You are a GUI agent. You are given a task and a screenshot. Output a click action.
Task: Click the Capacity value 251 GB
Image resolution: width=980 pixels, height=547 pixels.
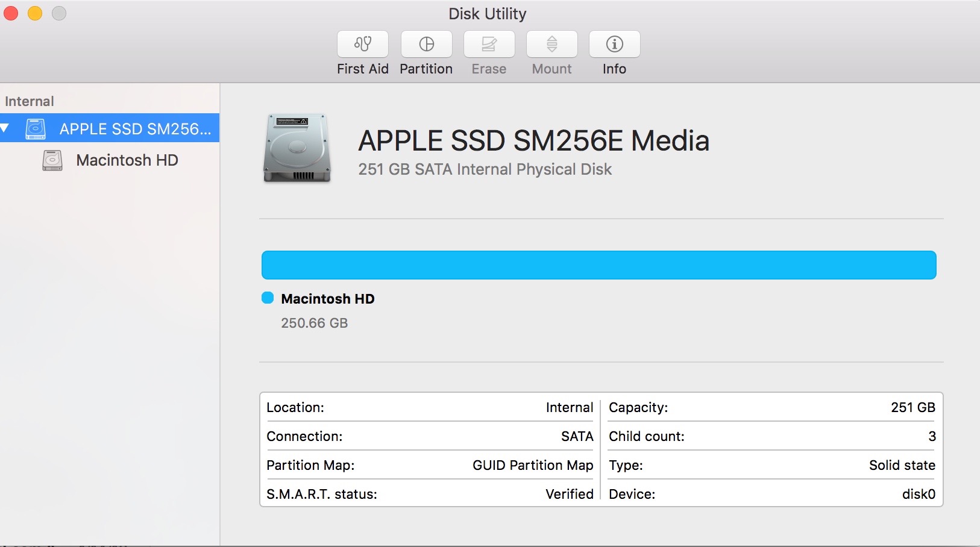[913, 408]
